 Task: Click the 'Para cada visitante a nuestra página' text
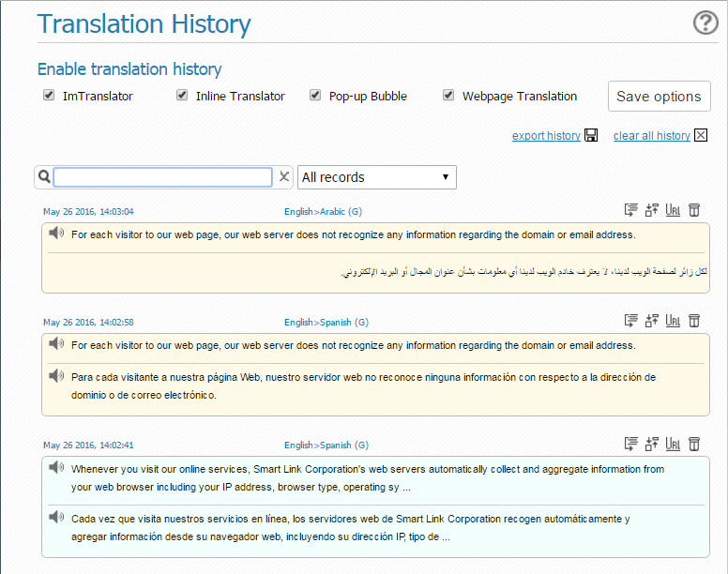363,386
